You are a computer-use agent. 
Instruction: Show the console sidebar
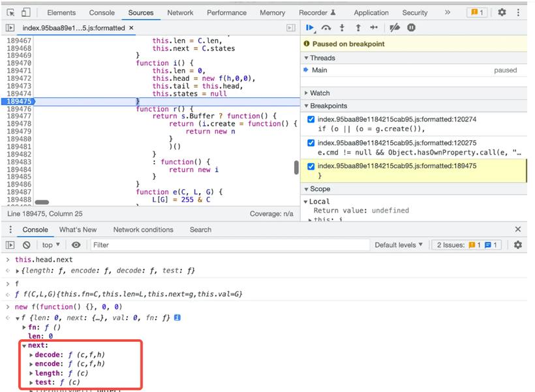click(x=10, y=245)
